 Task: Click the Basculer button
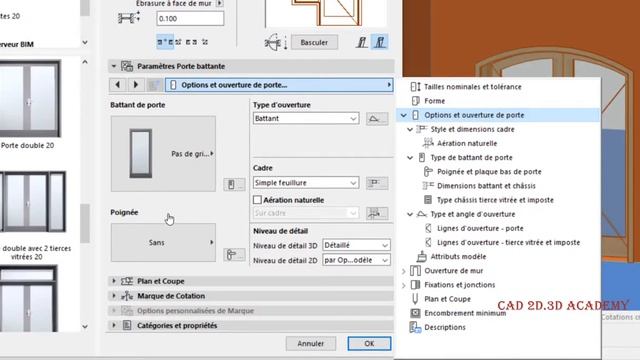point(314,42)
